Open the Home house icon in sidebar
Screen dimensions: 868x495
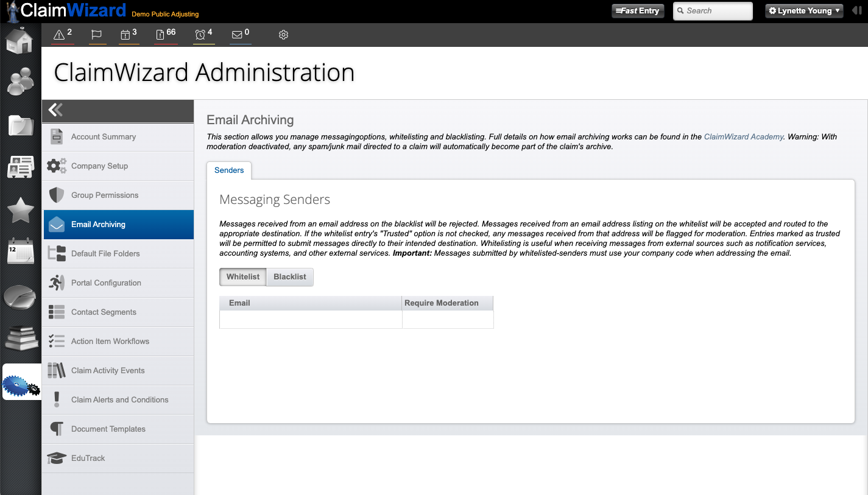(19, 41)
